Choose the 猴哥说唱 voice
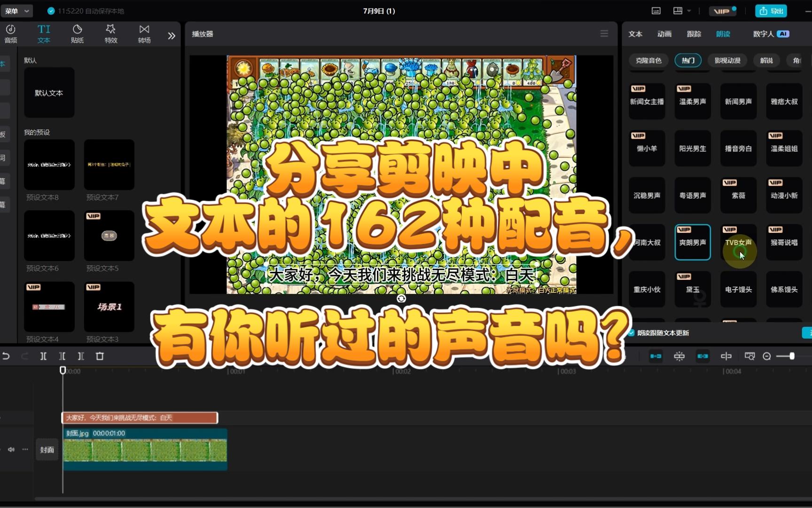Viewport: 812px width, 508px height. tap(784, 242)
